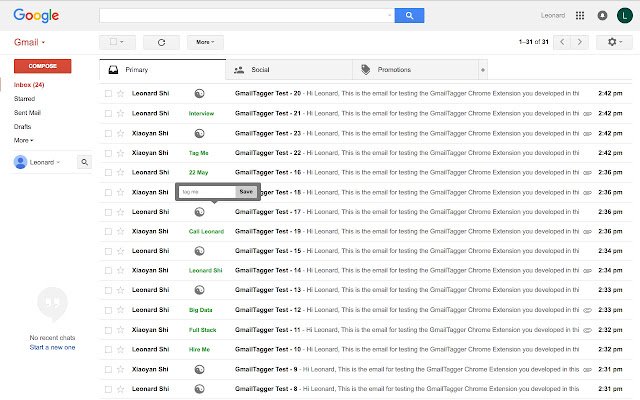Click tag icon on GmailTagger Test - 17
The width and height of the screenshot is (640, 400).
(199, 212)
